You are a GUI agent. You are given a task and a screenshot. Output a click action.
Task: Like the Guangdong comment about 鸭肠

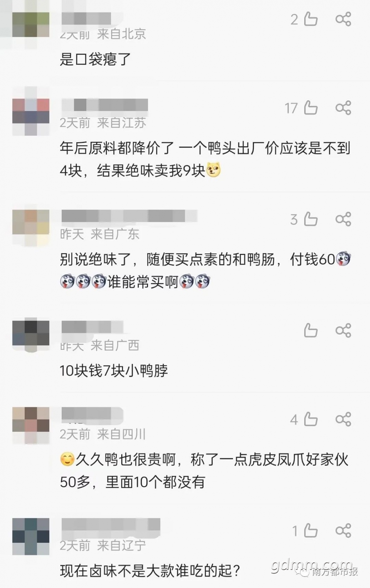point(310,219)
